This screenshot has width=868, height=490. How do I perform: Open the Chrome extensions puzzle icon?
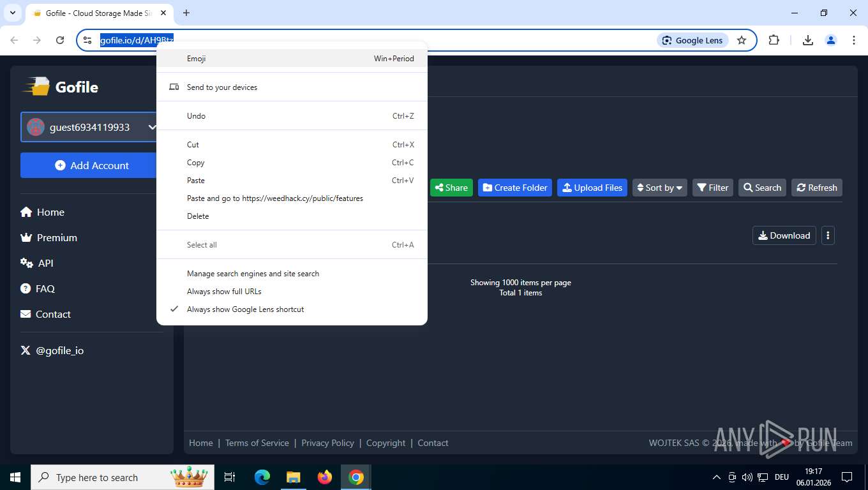click(774, 40)
